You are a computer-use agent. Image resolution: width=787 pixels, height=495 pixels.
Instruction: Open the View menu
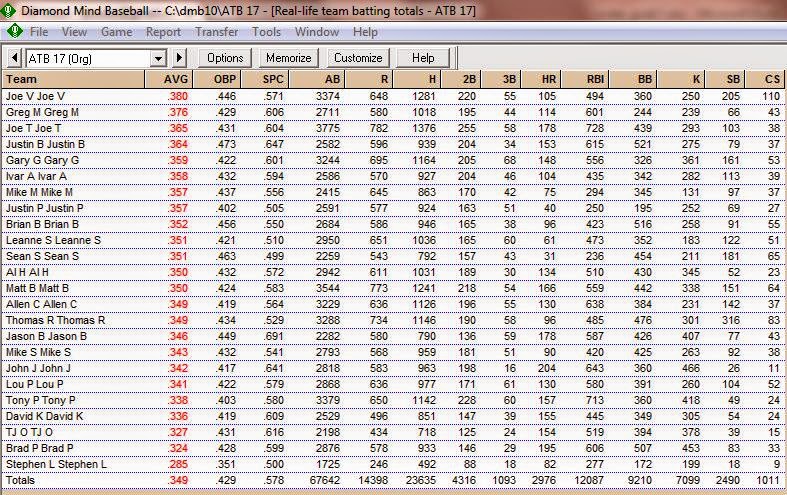click(x=74, y=32)
